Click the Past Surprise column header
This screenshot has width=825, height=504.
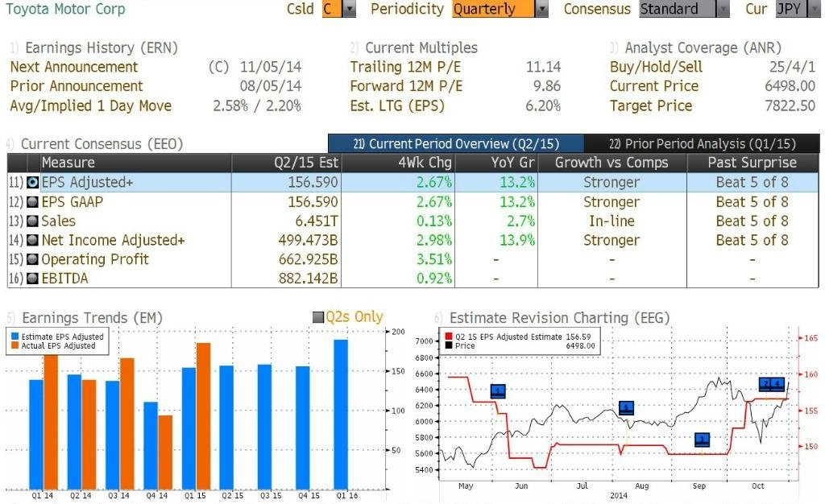(x=752, y=163)
